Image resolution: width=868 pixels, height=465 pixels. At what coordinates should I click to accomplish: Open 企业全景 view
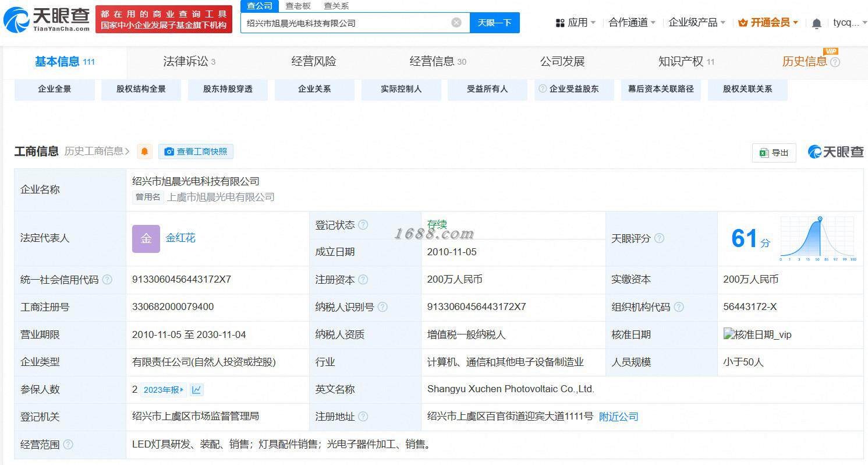coord(55,89)
